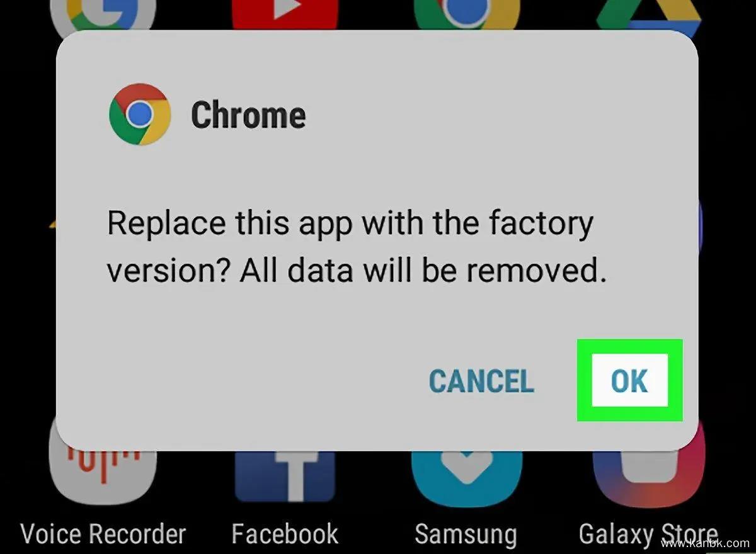756x554 pixels.
Task: Tap the Samsung label text
Action: pos(466,534)
